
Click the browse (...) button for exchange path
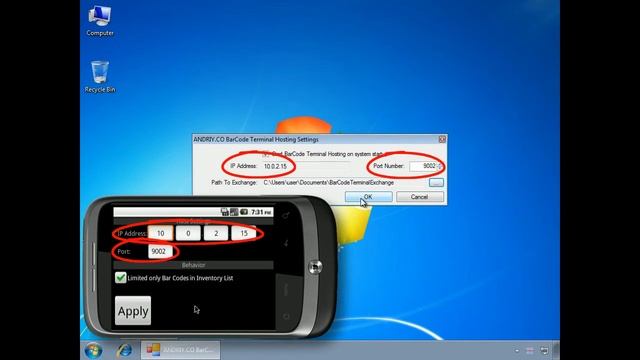pyautogui.click(x=436, y=182)
